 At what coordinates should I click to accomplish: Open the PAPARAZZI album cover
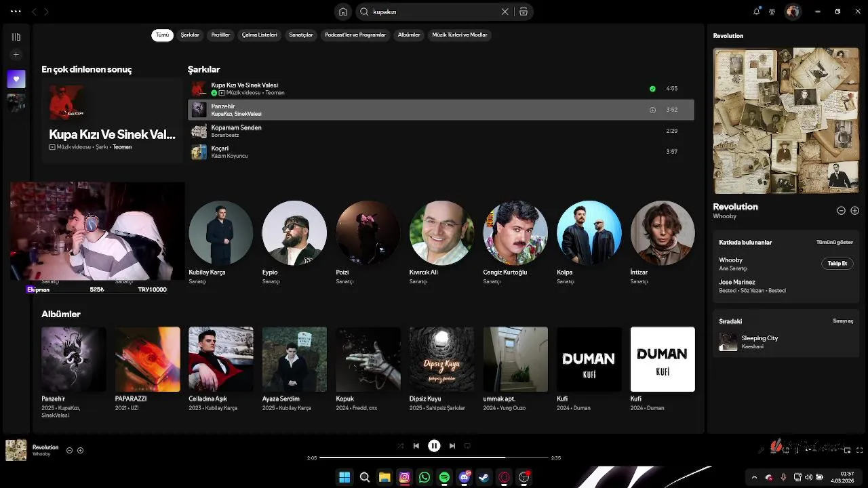click(x=147, y=359)
